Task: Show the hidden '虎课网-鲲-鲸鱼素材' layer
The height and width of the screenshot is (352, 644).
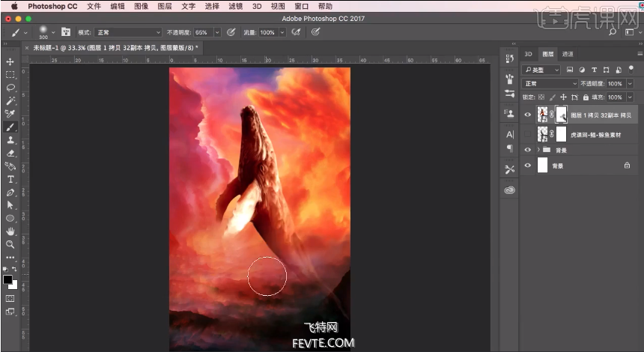Action: pyautogui.click(x=528, y=134)
